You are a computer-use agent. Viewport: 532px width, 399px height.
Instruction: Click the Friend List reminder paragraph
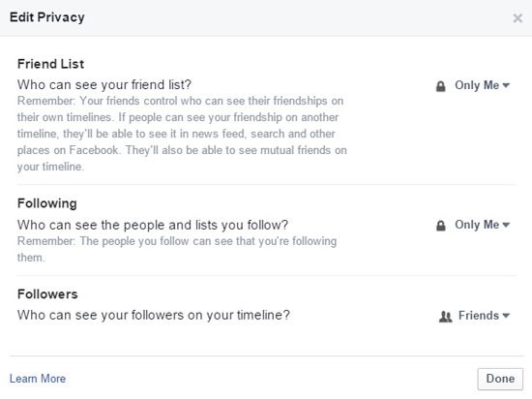tap(182, 134)
